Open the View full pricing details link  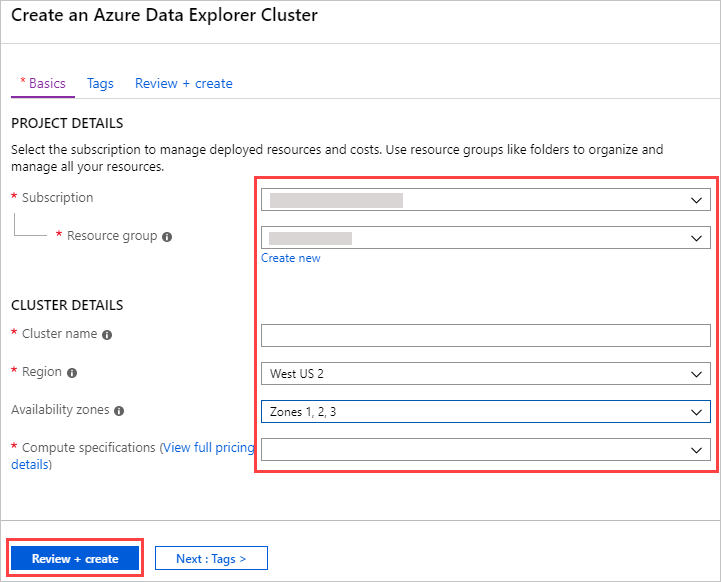click(208, 448)
